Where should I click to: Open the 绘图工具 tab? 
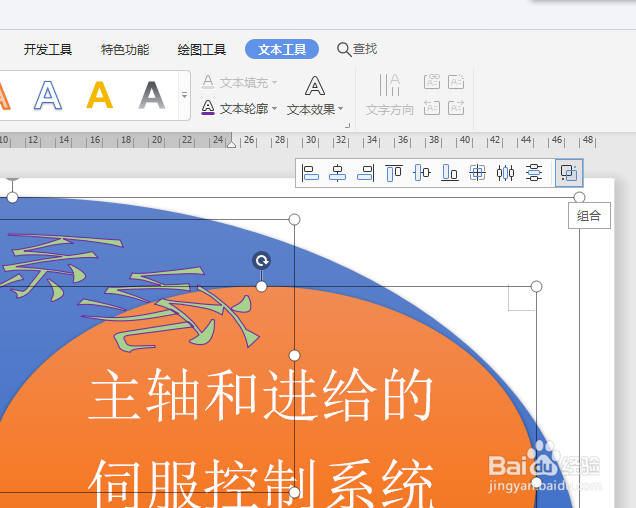pyautogui.click(x=202, y=50)
